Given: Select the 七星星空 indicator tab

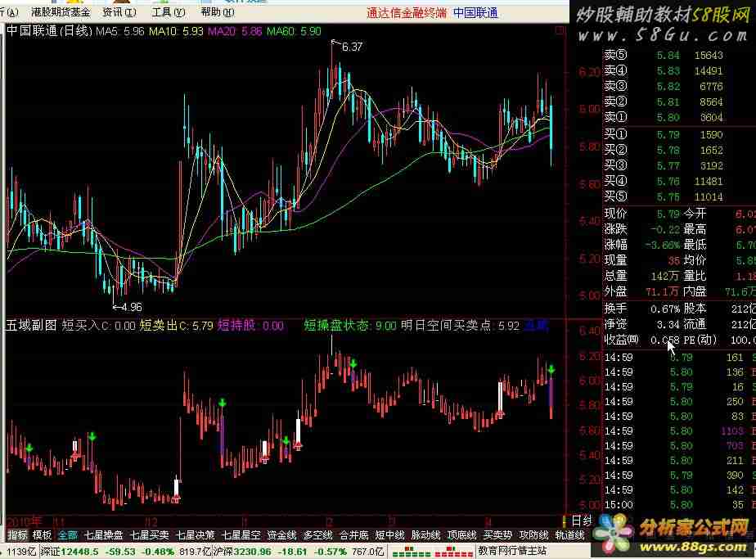Looking at the screenshot, I should pos(241,535).
